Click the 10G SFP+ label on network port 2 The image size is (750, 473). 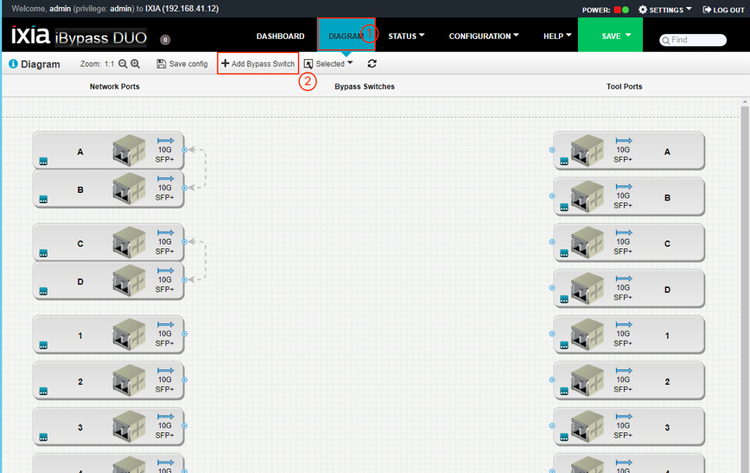coord(165,385)
